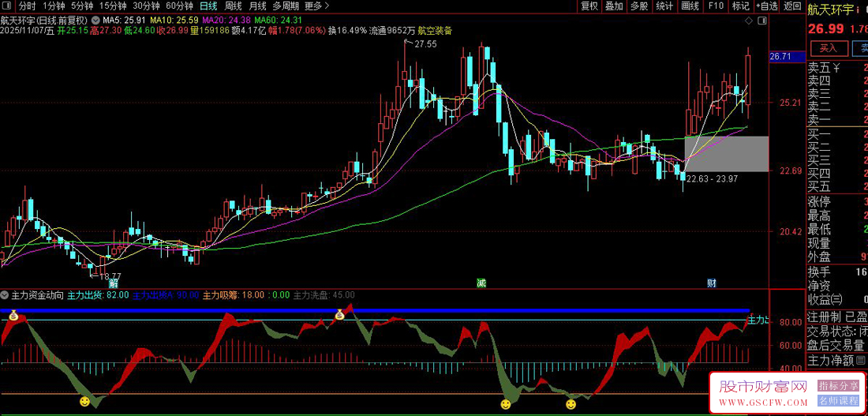Click the MA60: 24.31 label
The image size is (868, 416).
[x=276, y=21]
